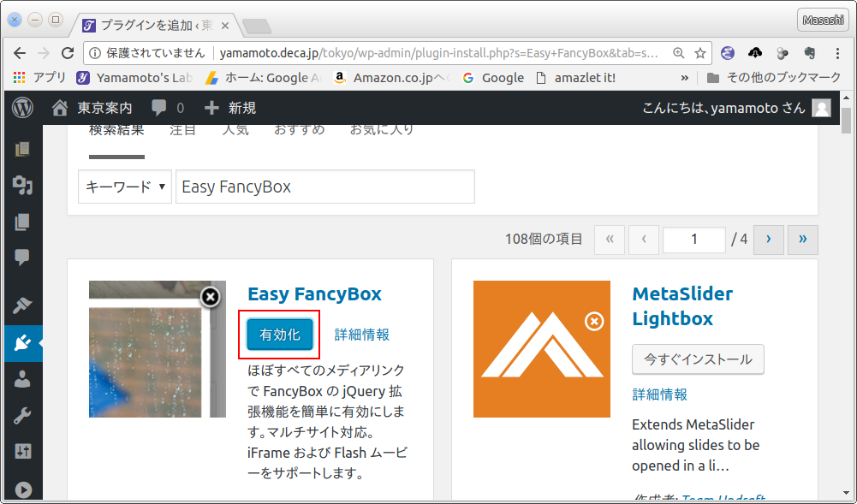Viewport: 857px width, 504px height.
Task: Open the Easy FancyBox title link
Action: 314,294
